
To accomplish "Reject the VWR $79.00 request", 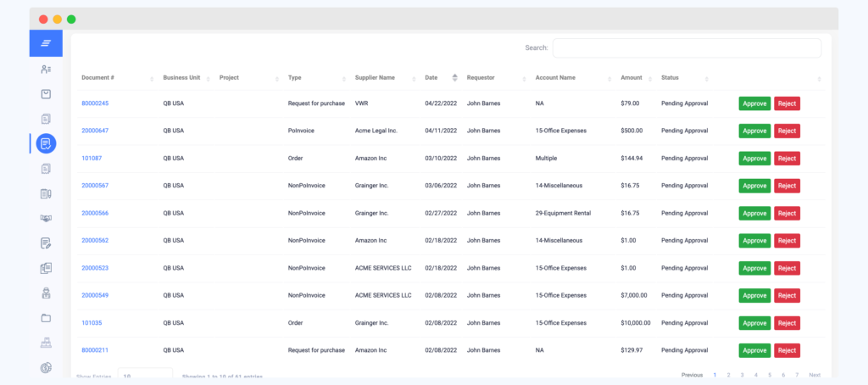I will tap(787, 103).
